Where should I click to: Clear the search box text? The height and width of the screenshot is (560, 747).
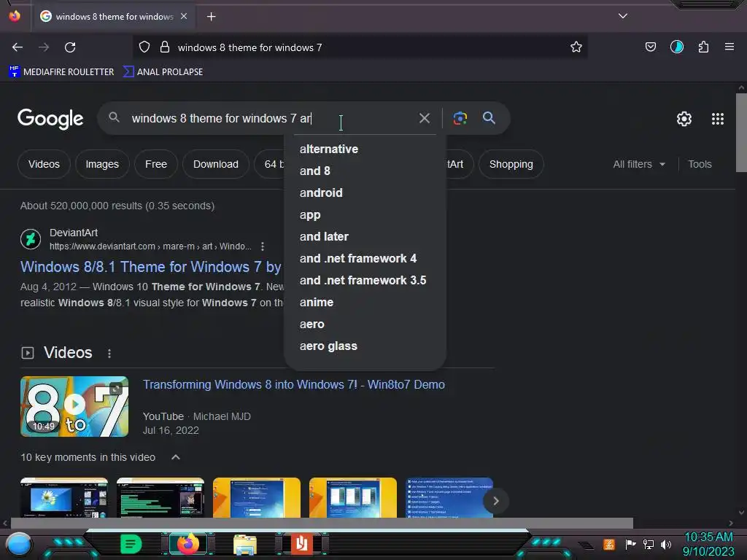425,118
